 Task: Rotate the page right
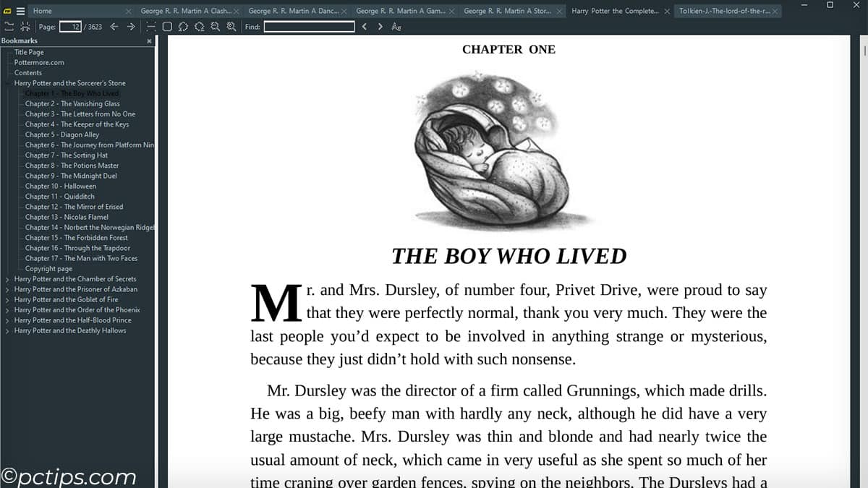(199, 27)
